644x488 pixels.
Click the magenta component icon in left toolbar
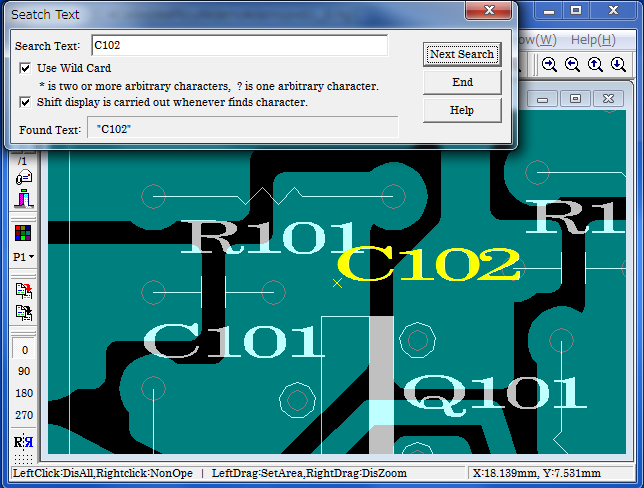pos(24,198)
